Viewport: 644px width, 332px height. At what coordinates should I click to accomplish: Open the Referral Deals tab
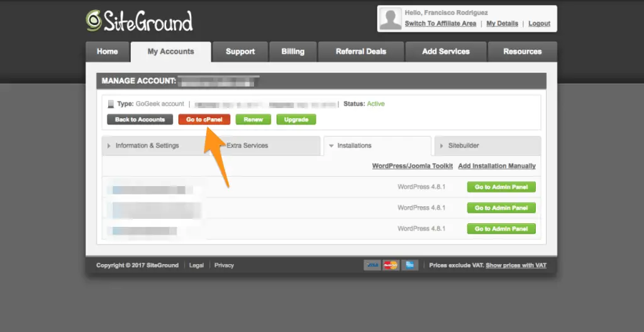point(361,52)
